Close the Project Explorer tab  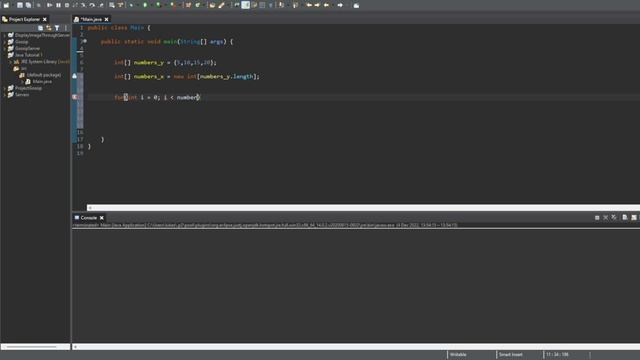coord(45,19)
